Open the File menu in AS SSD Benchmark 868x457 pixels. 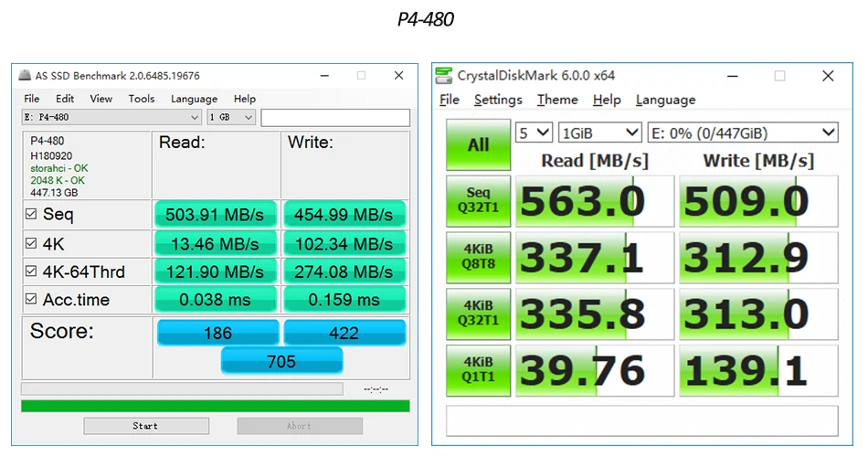click(32, 99)
